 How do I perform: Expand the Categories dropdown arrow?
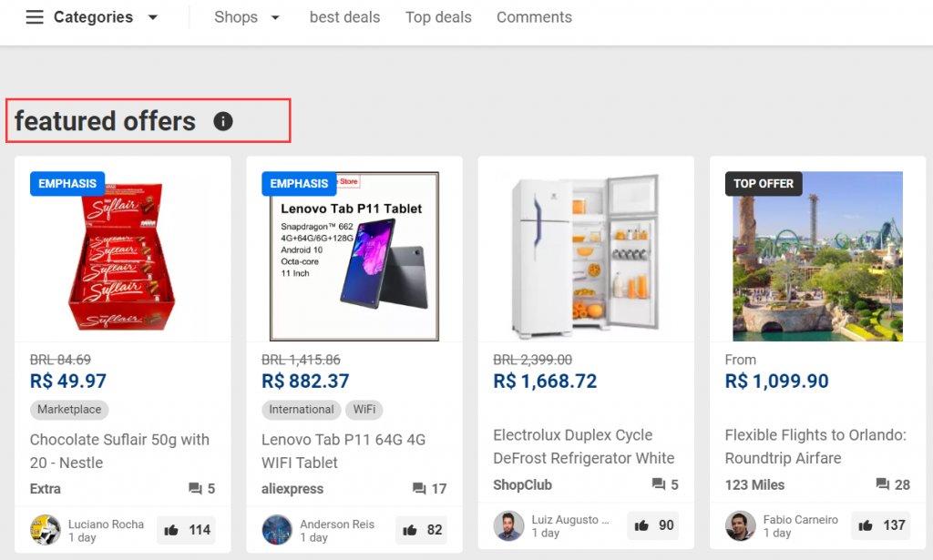tap(153, 17)
